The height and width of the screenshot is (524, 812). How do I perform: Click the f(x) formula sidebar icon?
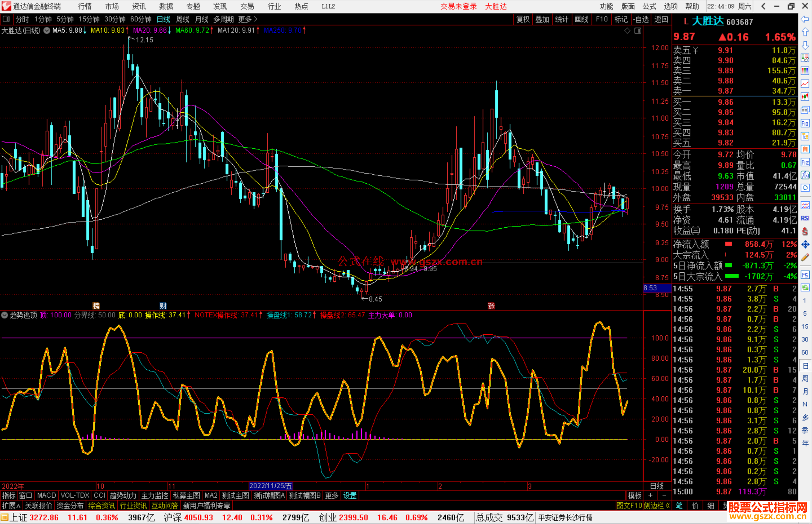pyautogui.click(x=805, y=175)
